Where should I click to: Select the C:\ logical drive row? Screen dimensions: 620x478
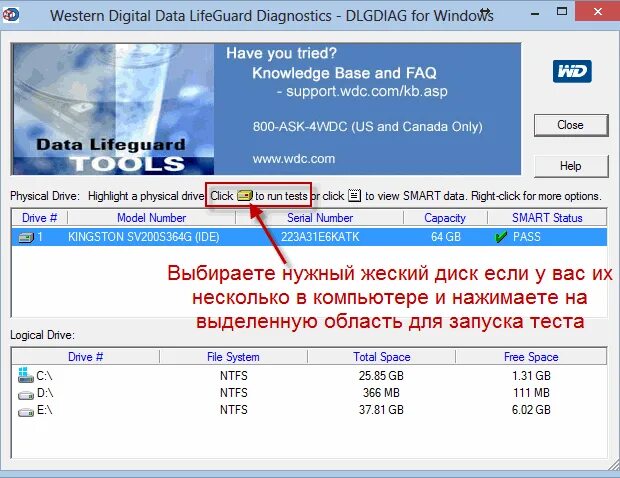tap(309, 376)
